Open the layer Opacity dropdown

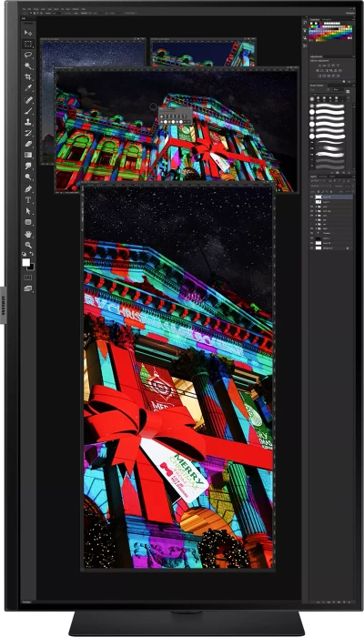349,186
